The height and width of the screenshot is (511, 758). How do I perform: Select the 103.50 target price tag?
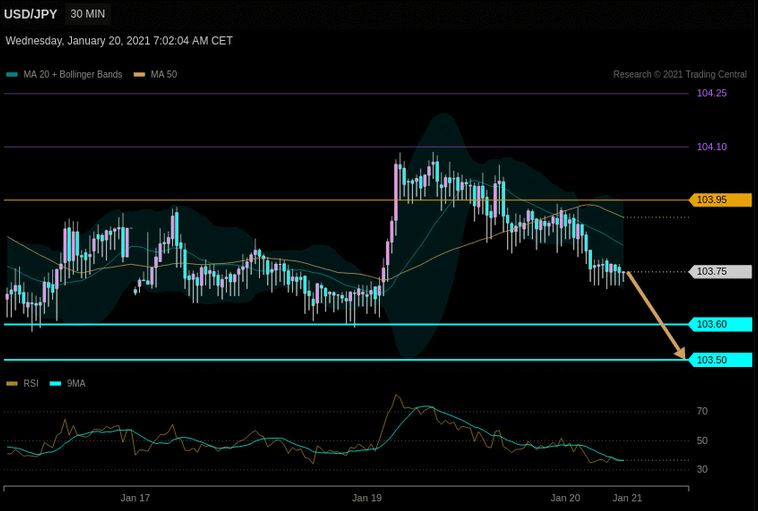pos(720,360)
